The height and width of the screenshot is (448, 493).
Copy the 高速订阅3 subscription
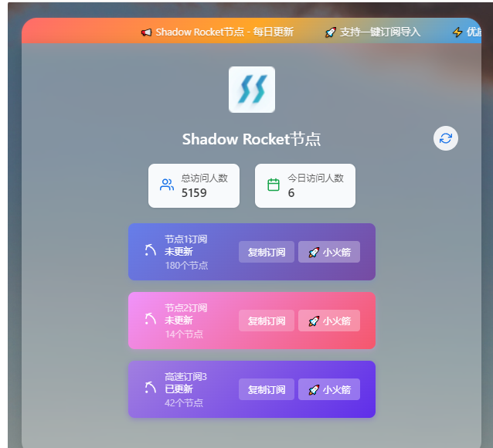point(267,389)
